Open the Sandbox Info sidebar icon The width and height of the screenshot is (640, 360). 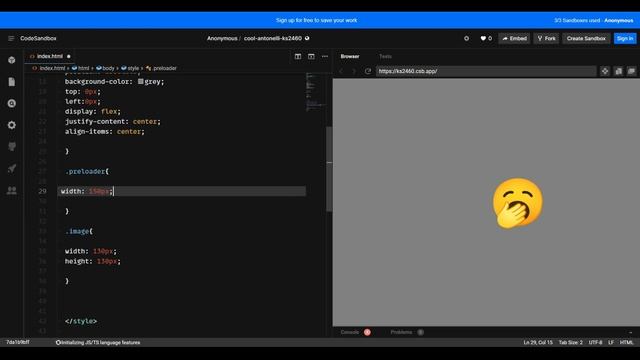point(12,60)
